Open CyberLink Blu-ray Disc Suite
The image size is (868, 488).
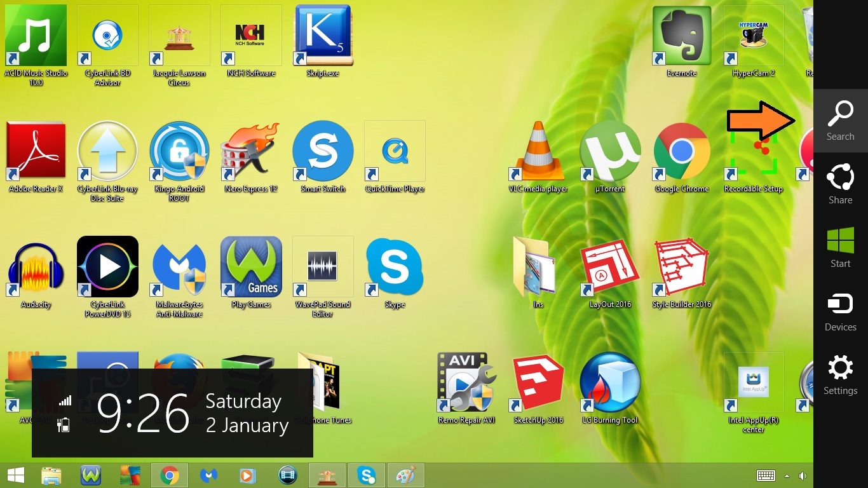click(107, 151)
